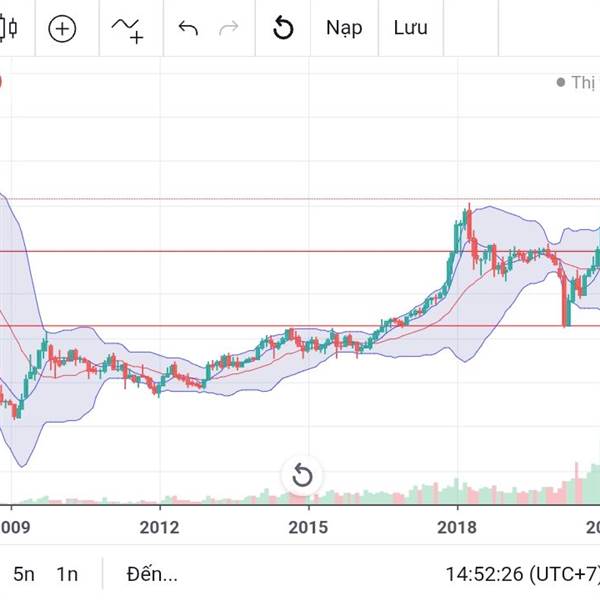Click the 'Nạp' load button
The image size is (600, 600).
pos(344,28)
